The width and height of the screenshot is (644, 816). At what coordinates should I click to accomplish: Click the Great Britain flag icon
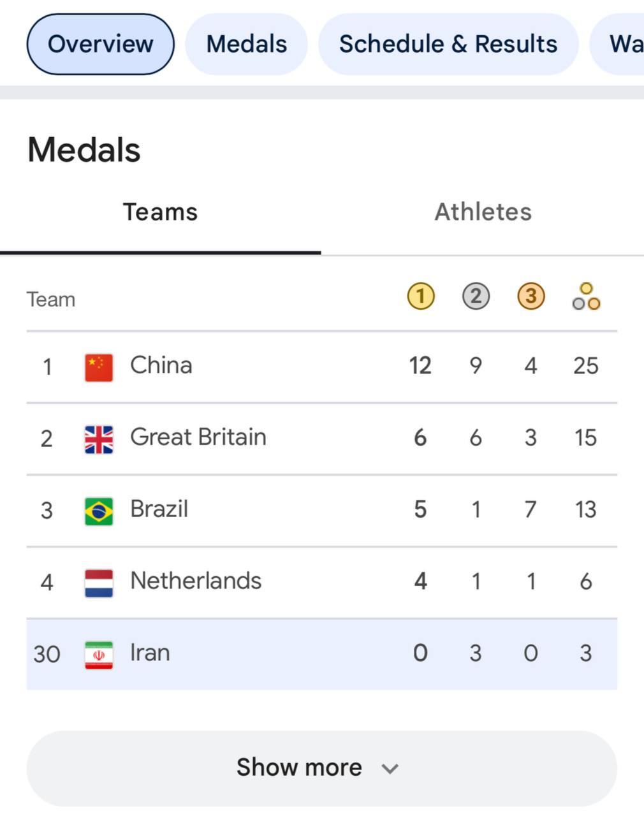point(99,439)
